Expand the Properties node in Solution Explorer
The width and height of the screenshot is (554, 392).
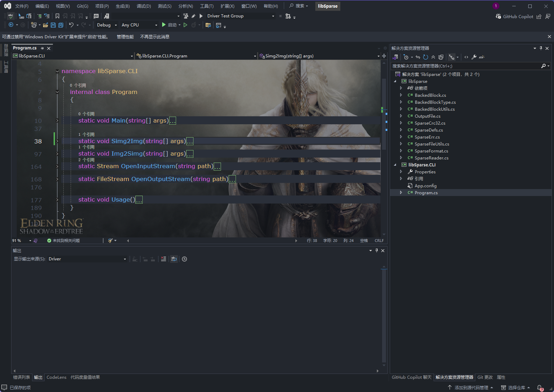[x=401, y=172]
